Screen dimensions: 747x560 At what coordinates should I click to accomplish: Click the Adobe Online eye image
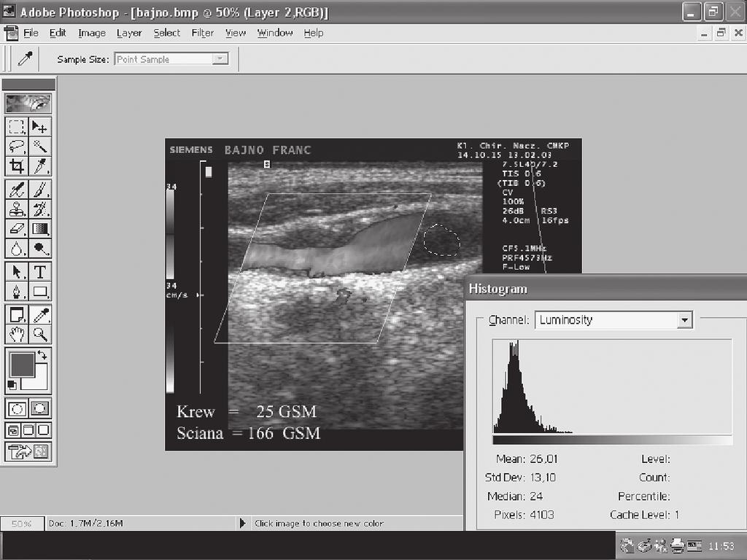(x=28, y=104)
